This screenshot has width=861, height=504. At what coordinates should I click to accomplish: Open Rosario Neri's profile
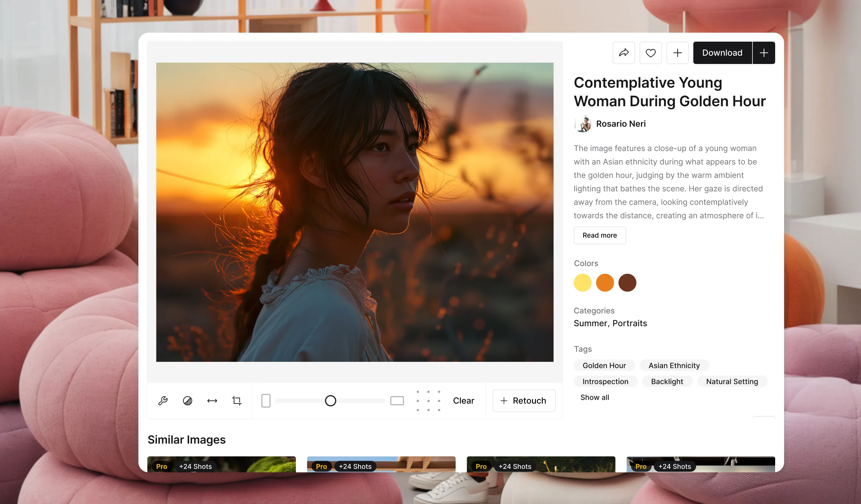tap(620, 124)
